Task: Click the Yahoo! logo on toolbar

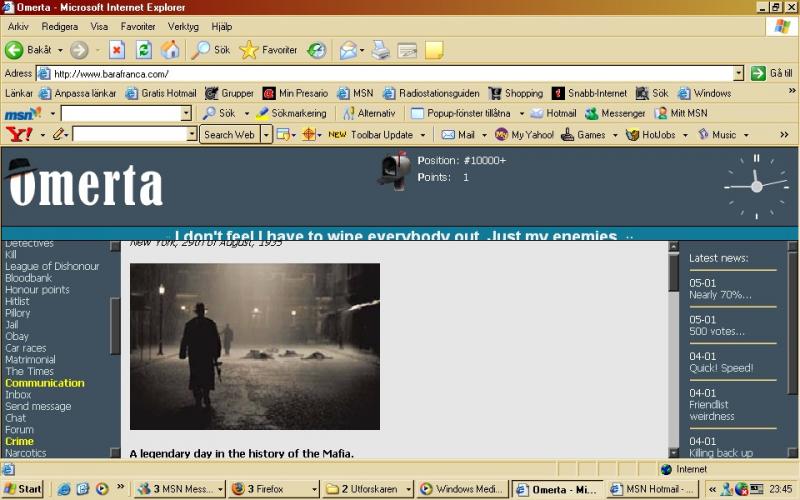Action: pyautogui.click(x=19, y=134)
